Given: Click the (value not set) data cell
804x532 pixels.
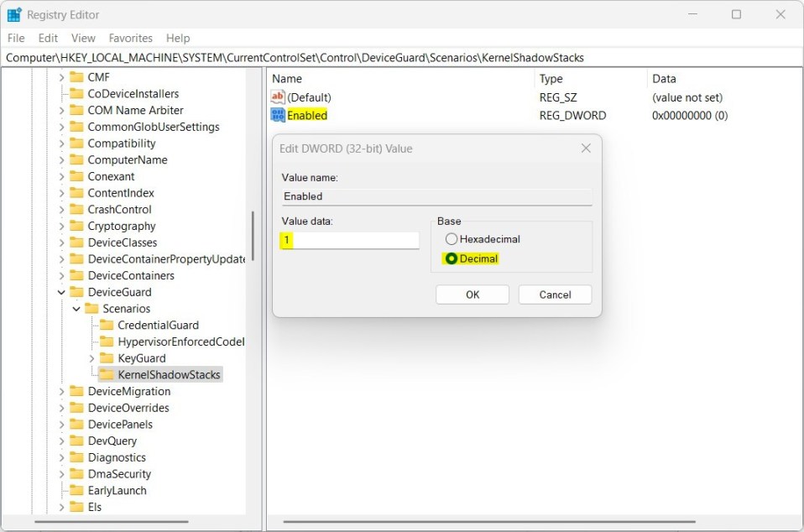Looking at the screenshot, I should point(687,96).
